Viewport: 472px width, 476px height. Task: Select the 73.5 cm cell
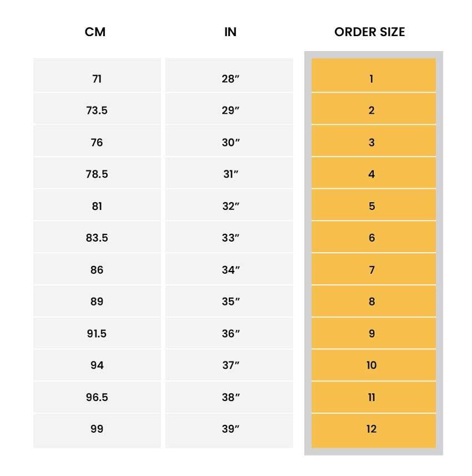(x=97, y=111)
